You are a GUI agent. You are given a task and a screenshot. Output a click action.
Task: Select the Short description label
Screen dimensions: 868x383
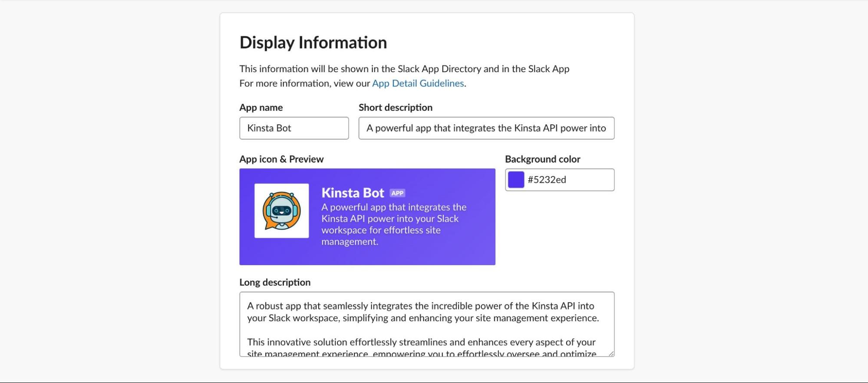(395, 107)
